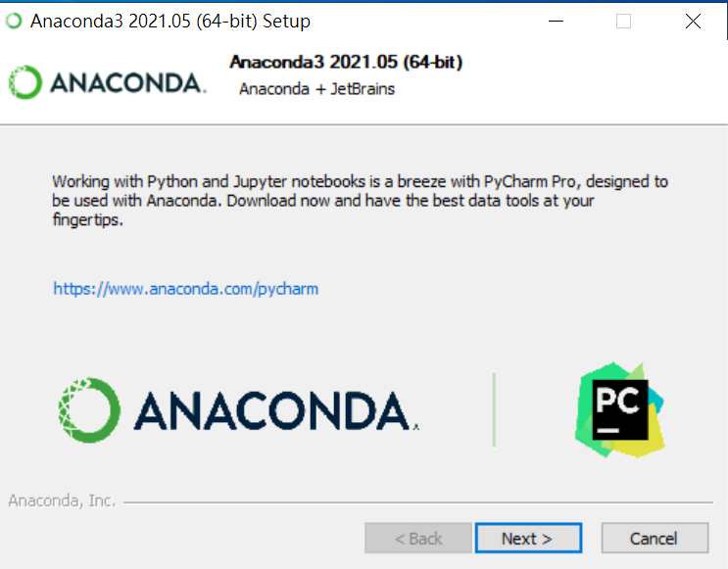Screen dimensions: 728x569
Task: Click the disabled maximize window button
Action: click(x=623, y=21)
